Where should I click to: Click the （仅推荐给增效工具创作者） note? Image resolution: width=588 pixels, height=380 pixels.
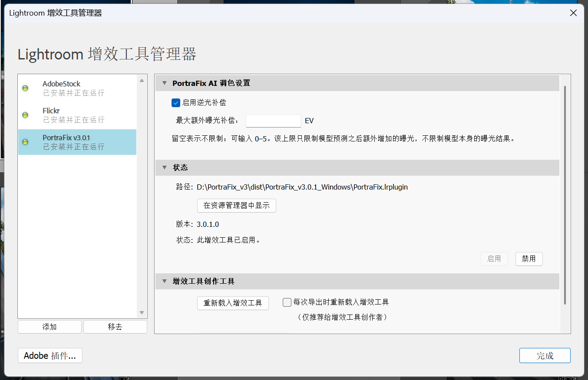(x=342, y=317)
